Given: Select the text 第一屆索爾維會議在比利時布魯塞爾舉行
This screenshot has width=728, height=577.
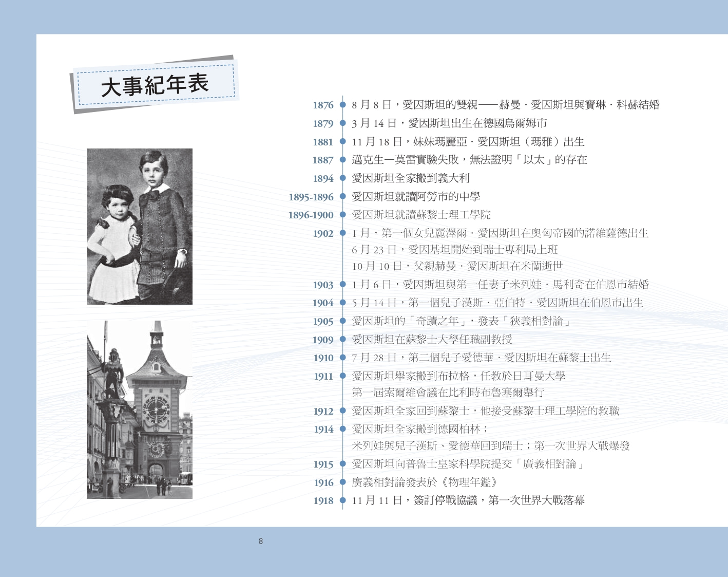Looking at the screenshot, I should tap(448, 393).
